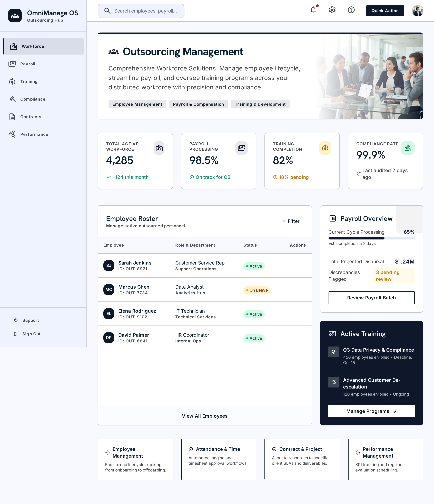This screenshot has width=434, height=504.
Task: Click the Training & Development tag
Action: (260, 104)
